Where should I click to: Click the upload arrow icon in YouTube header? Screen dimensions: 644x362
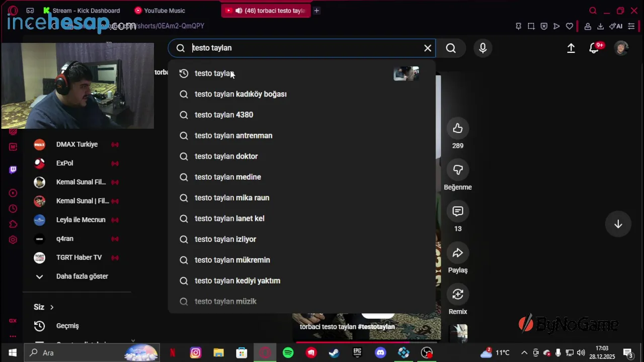(x=571, y=48)
